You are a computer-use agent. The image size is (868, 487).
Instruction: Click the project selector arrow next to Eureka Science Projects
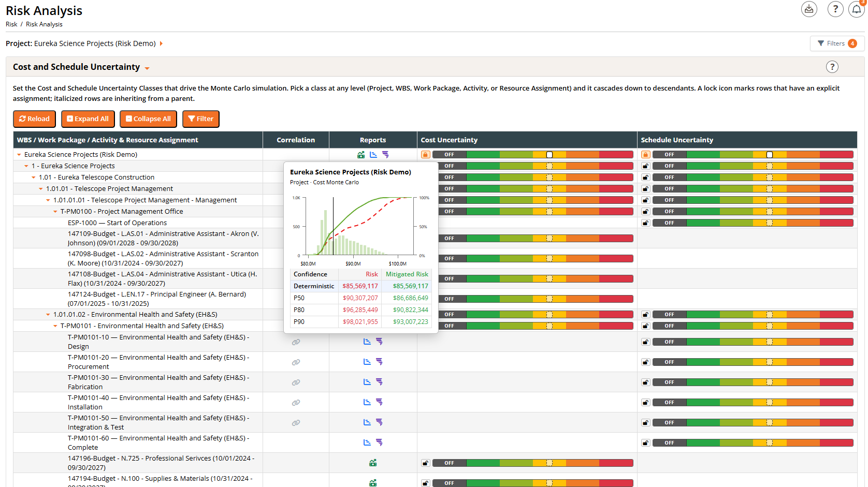tap(161, 43)
